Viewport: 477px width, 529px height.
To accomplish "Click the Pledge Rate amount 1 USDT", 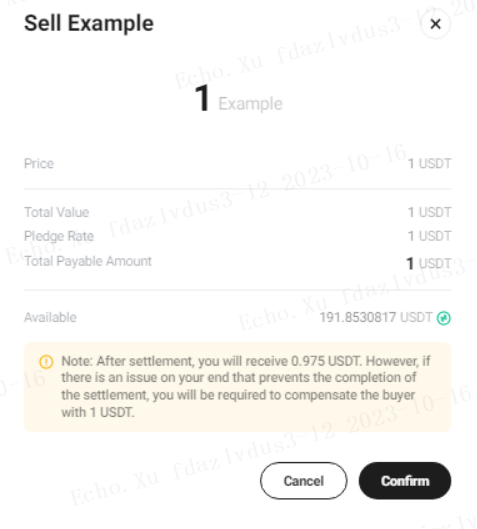I will [429, 236].
